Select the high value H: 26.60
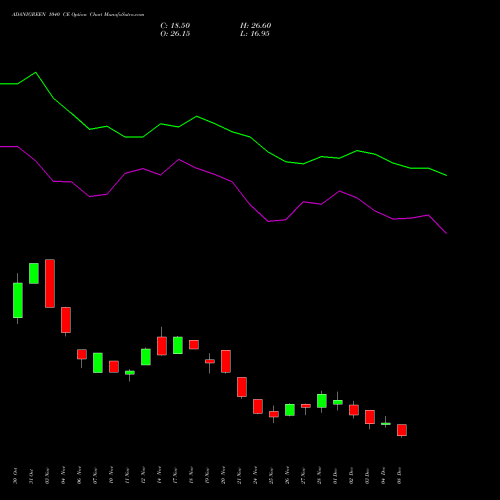 click(x=255, y=26)
